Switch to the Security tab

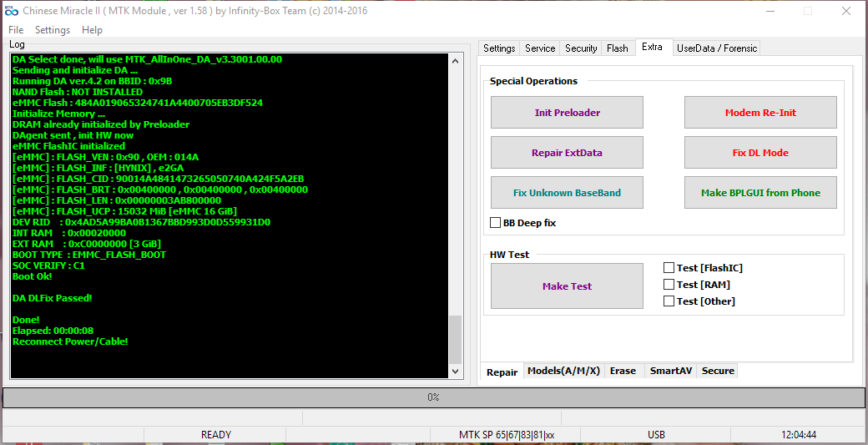(581, 48)
